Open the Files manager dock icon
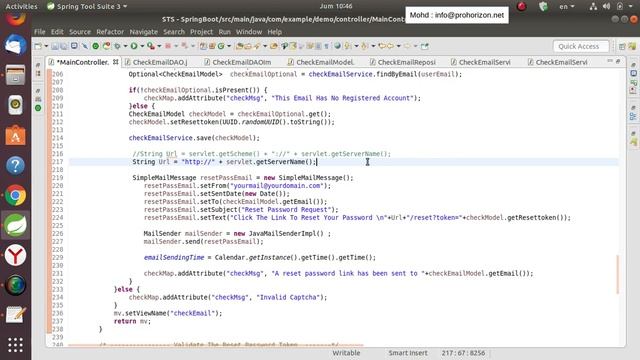640x360 pixels. point(16,75)
